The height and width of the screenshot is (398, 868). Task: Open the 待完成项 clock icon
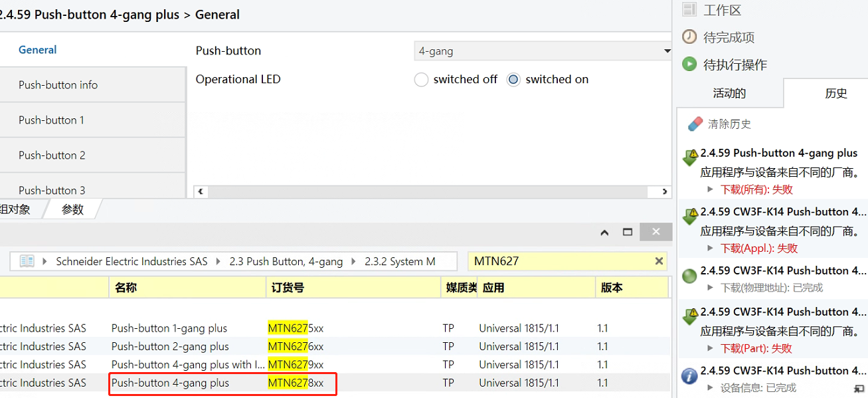click(690, 37)
